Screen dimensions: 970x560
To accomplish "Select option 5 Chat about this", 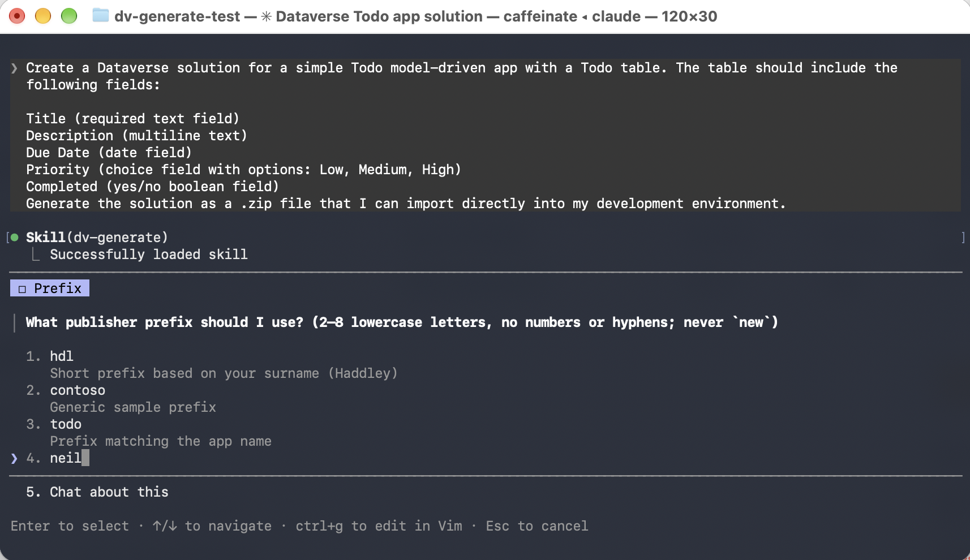I will [97, 492].
